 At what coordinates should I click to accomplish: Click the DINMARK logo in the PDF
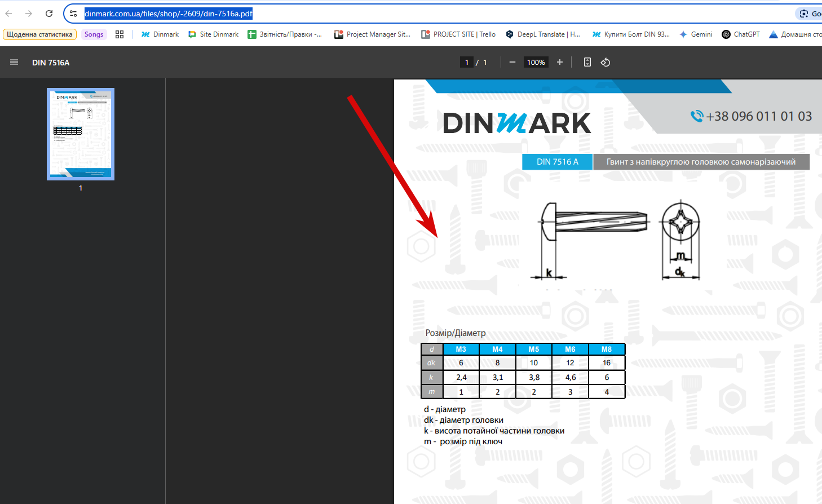coord(517,123)
